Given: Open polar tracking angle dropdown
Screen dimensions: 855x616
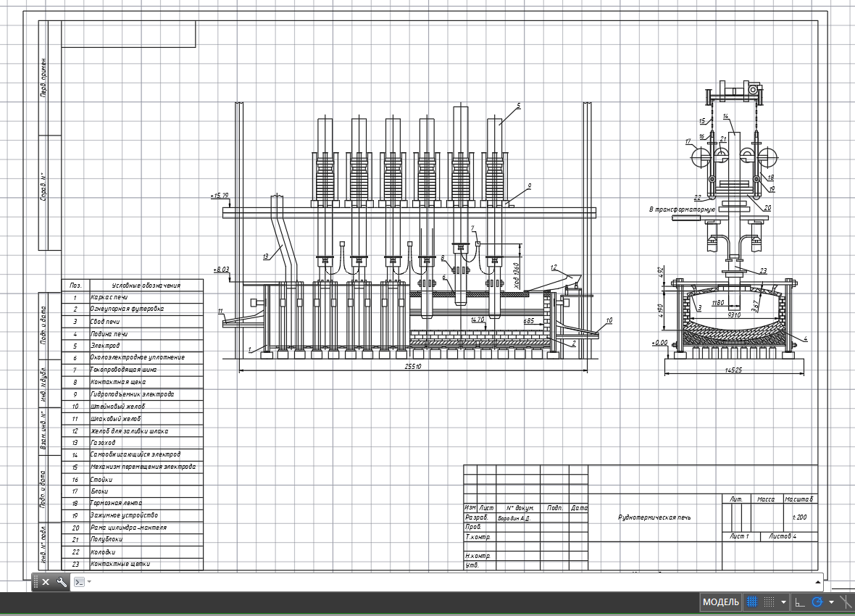Looking at the screenshot, I should pos(831,602).
